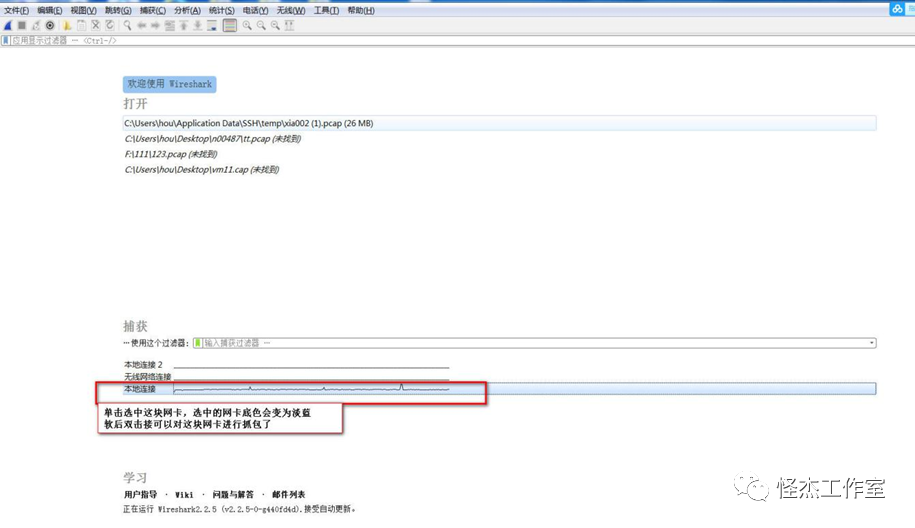Click the stop capture square icon
The width and height of the screenshot is (915, 528).
point(22,25)
